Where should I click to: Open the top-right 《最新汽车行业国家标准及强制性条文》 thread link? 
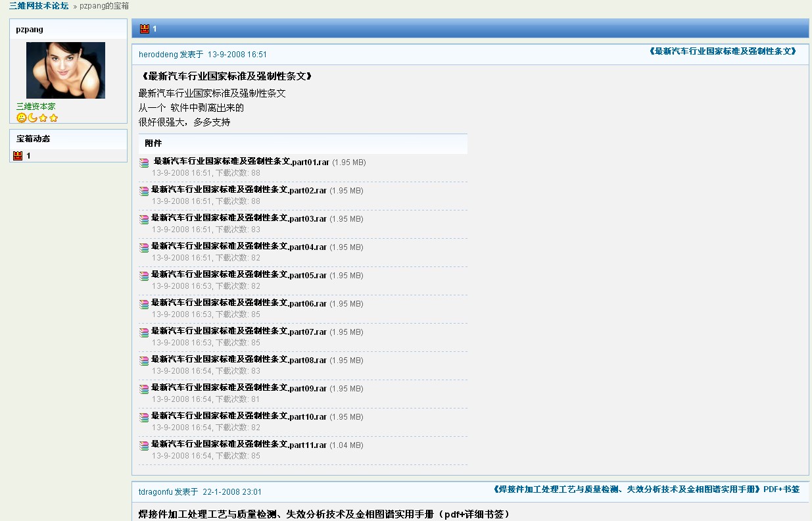[x=722, y=51]
